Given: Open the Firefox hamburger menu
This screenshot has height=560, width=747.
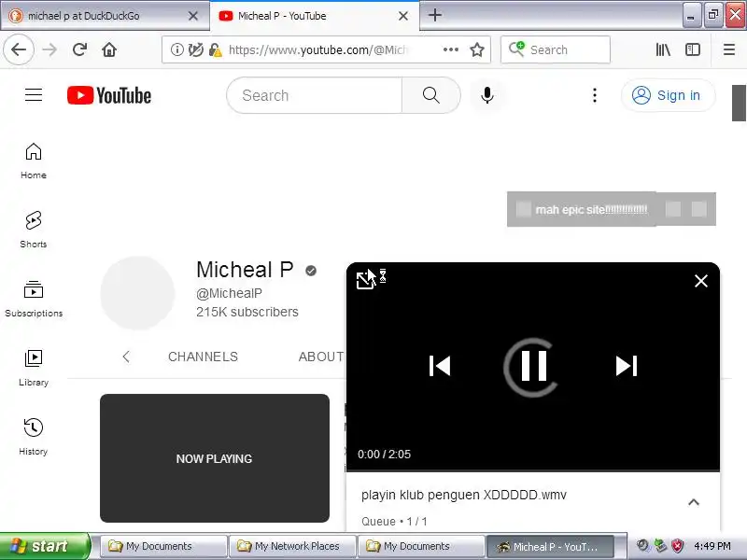Looking at the screenshot, I should pyautogui.click(x=729, y=49).
